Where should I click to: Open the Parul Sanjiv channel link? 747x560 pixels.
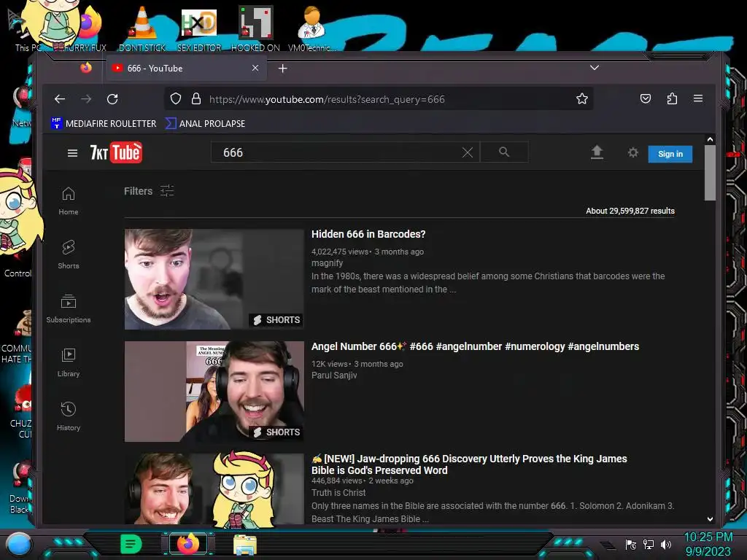[334, 376]
